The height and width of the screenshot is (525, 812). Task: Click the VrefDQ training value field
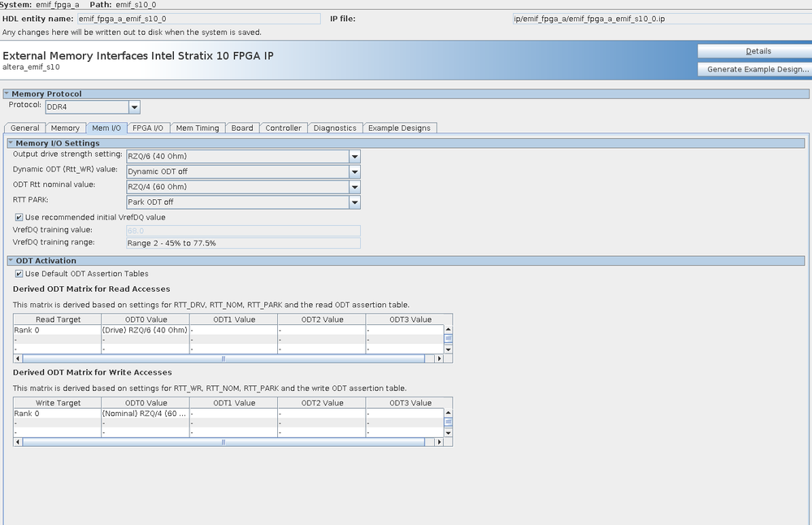tap(243, 231)
